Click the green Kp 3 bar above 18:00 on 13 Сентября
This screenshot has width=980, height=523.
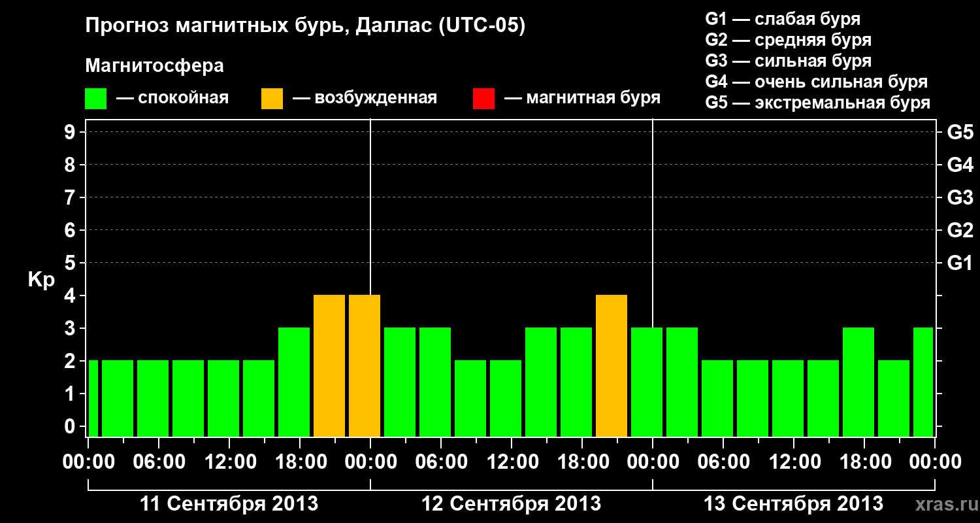coord(858,382)
